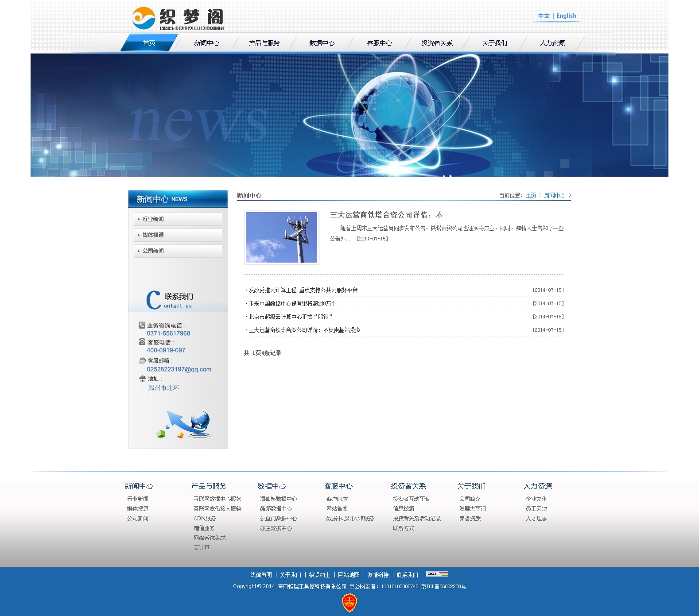Open headline 三大运营商铁塔合资公司详情：不
Image resolution: width=699 pixels, height=616 pixels.
point(386,215)
